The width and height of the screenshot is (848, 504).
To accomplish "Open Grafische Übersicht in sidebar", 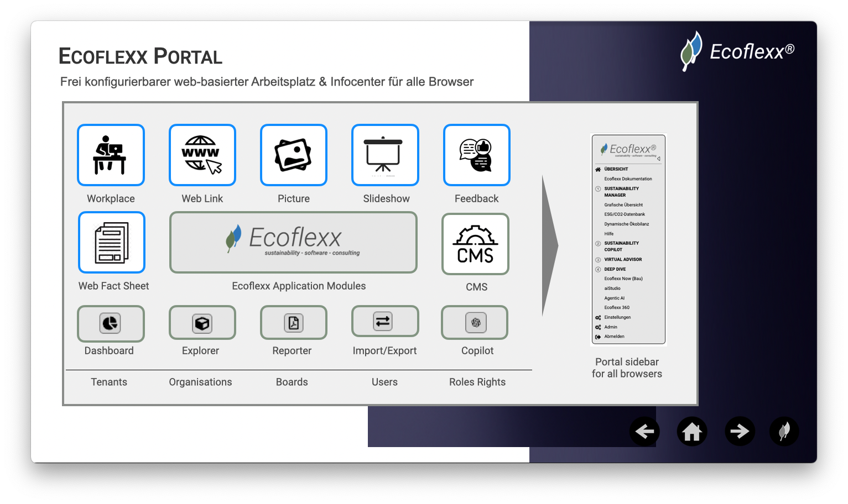I will tap(623, 205).
